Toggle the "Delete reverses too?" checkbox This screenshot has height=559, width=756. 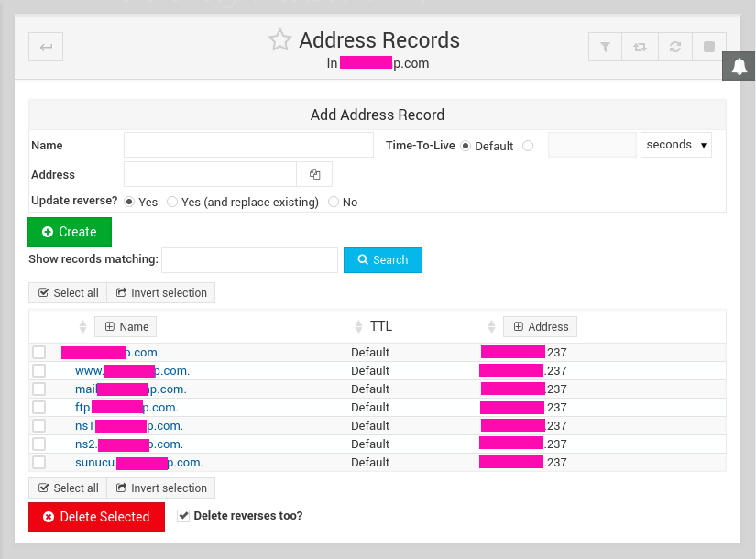pyautogui.click(x=183, y=516)
